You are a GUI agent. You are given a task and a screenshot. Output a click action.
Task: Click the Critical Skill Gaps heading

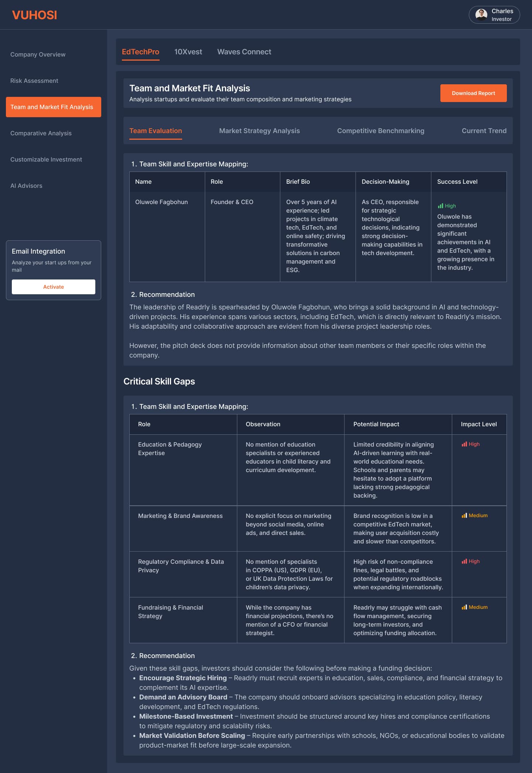click(x=159, y=382)
